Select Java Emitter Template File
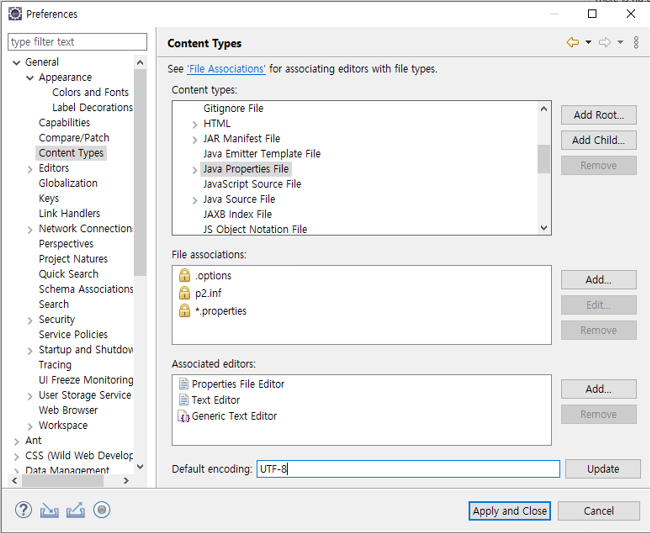 click(262, 154)
